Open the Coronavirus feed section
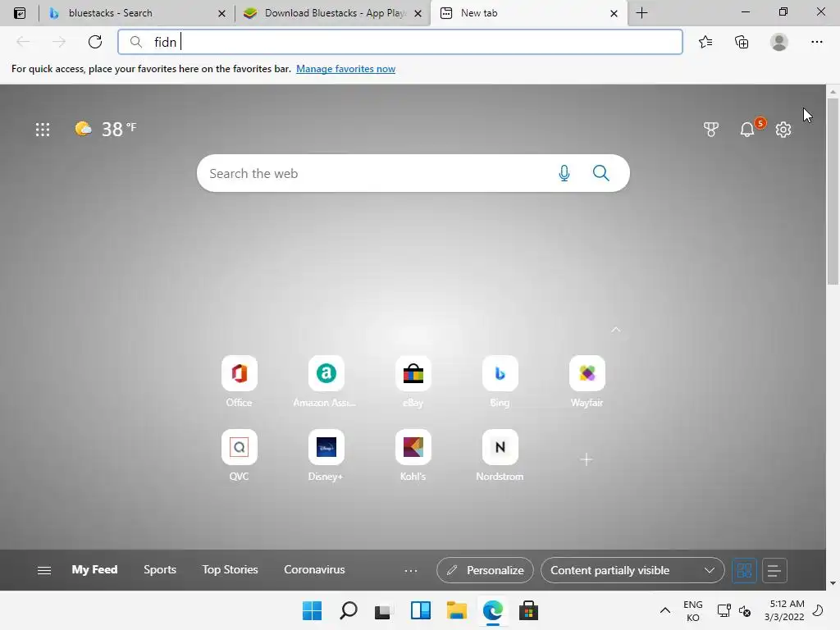Screen dimensions: 840x630 click(314, 569)
